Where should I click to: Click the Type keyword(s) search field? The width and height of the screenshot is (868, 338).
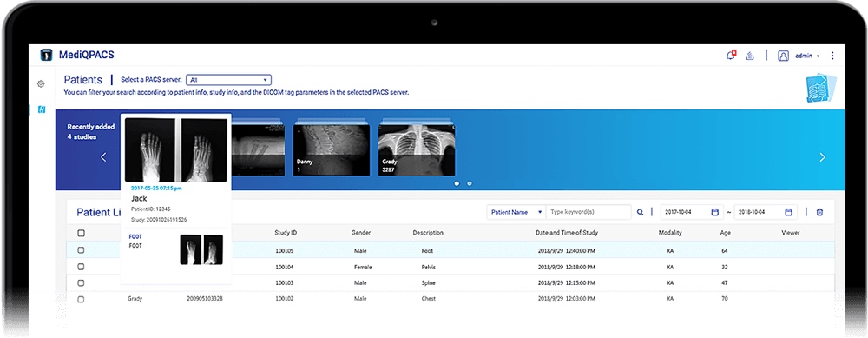click(589, 212)
